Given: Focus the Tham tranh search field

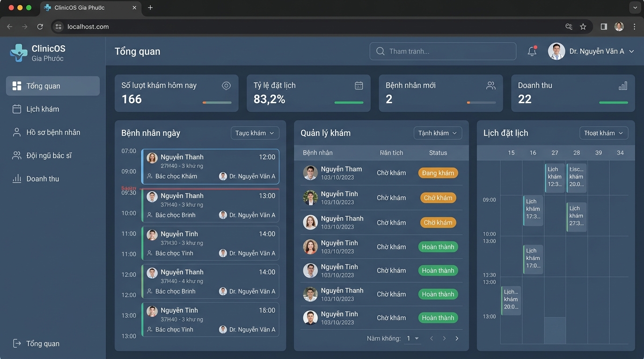Looking at the screenshot, I should [x=443, y=51].
